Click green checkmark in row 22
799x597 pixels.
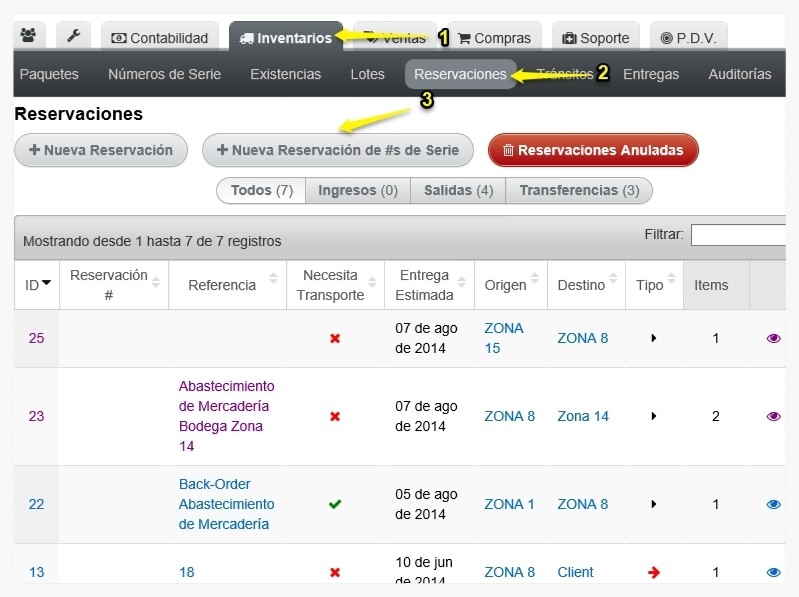click(335, 504)
